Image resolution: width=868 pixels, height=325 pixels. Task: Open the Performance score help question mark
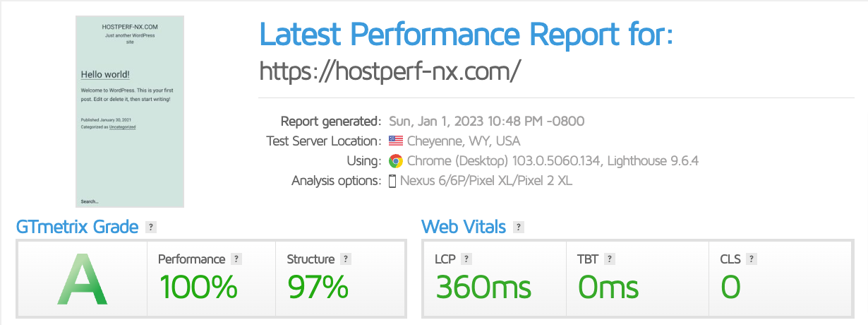tap(236, 259)
